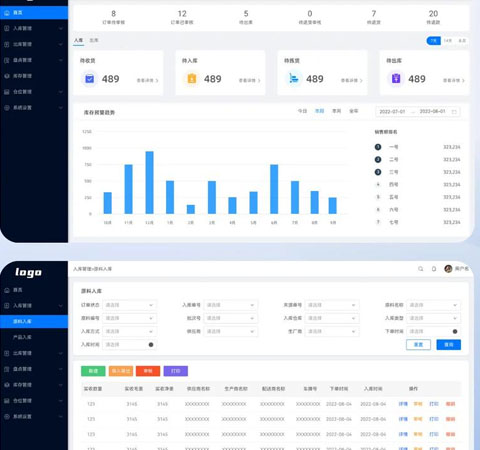This screenshot has width=480, height=450.
Task: Switch the range toggle to 14天
Action: pyautogui.click(x=448, y=41)
